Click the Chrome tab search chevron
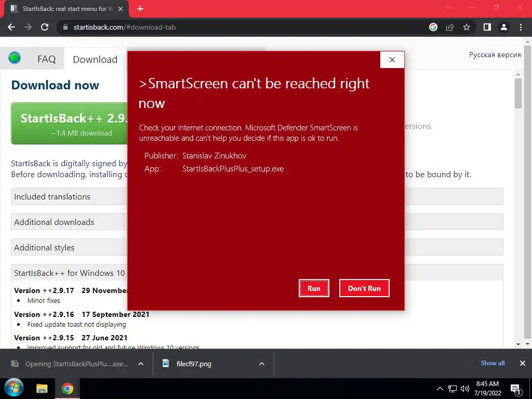 [x=448, y=7]
